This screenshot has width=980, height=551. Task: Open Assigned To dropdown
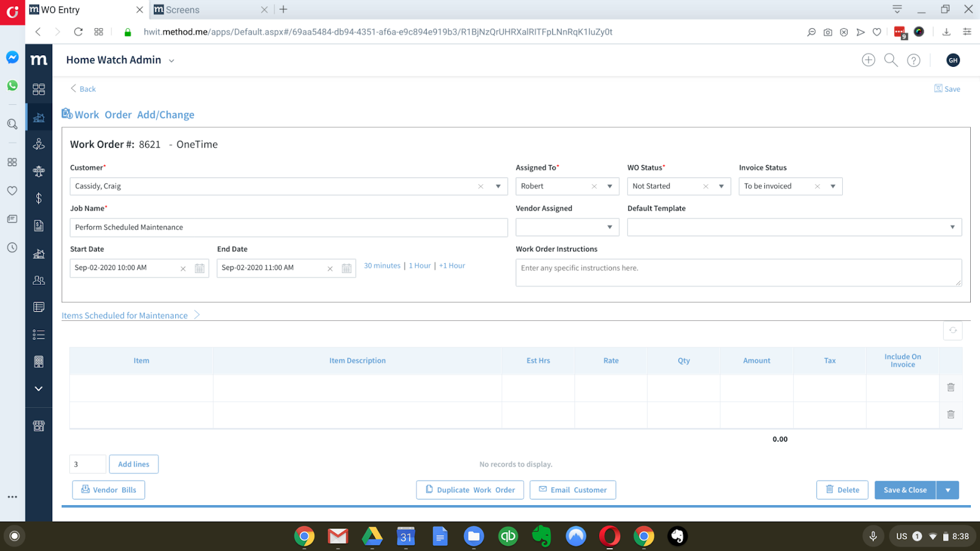coord(609,187)
